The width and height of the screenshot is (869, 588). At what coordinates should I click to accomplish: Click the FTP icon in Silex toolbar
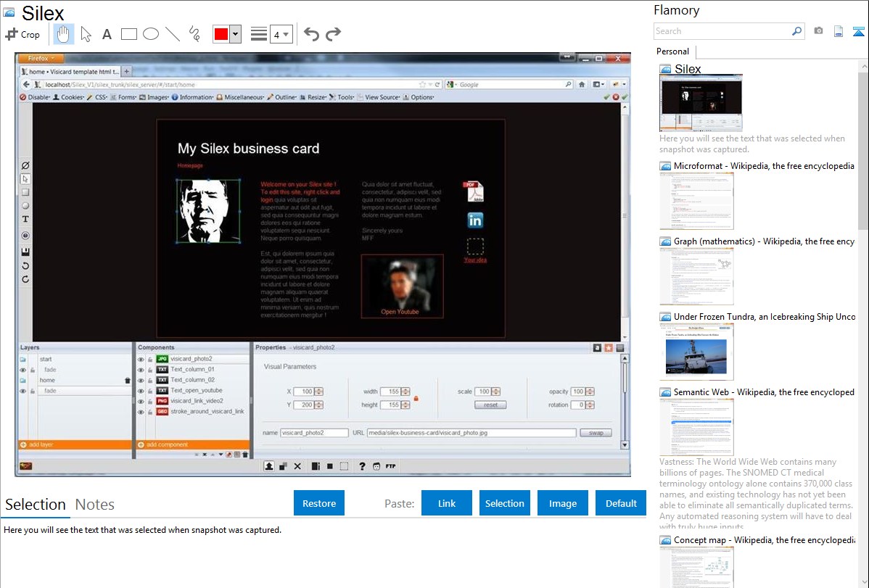click(x=391, y=467)
